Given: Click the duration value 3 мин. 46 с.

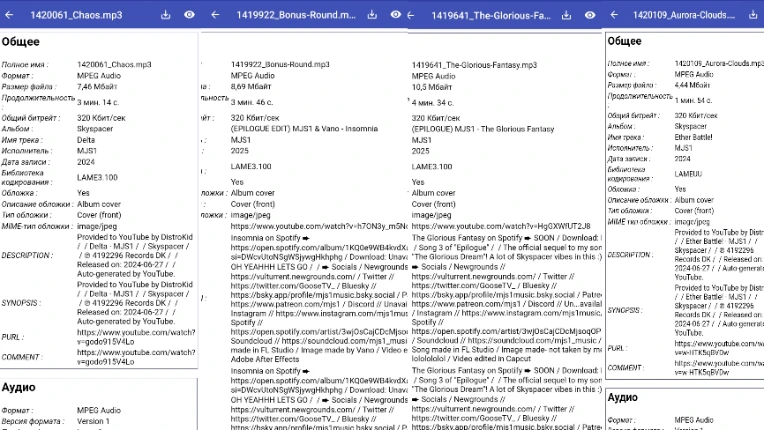Looking at the screenshot, I should [252, 102].
